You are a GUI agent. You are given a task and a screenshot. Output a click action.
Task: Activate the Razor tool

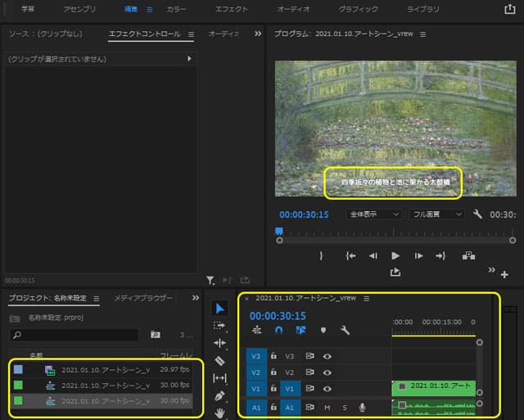(x=219, y=360)
